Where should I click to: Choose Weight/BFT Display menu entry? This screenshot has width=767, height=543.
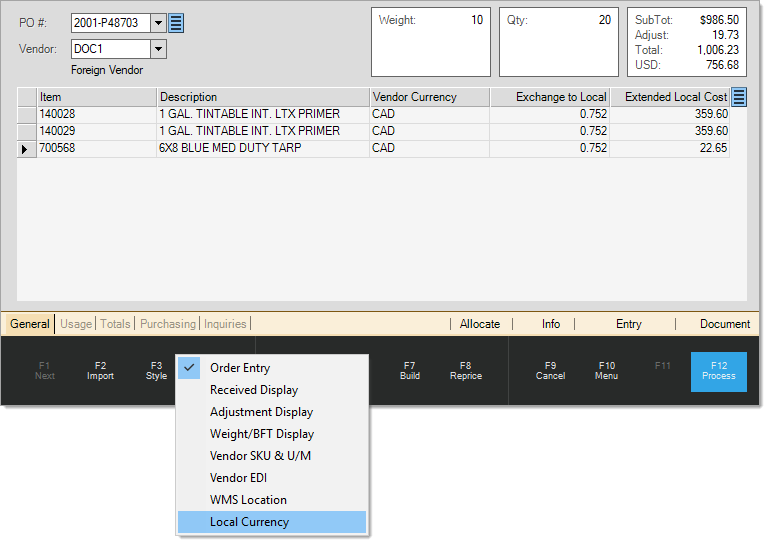tap(271, 434)
